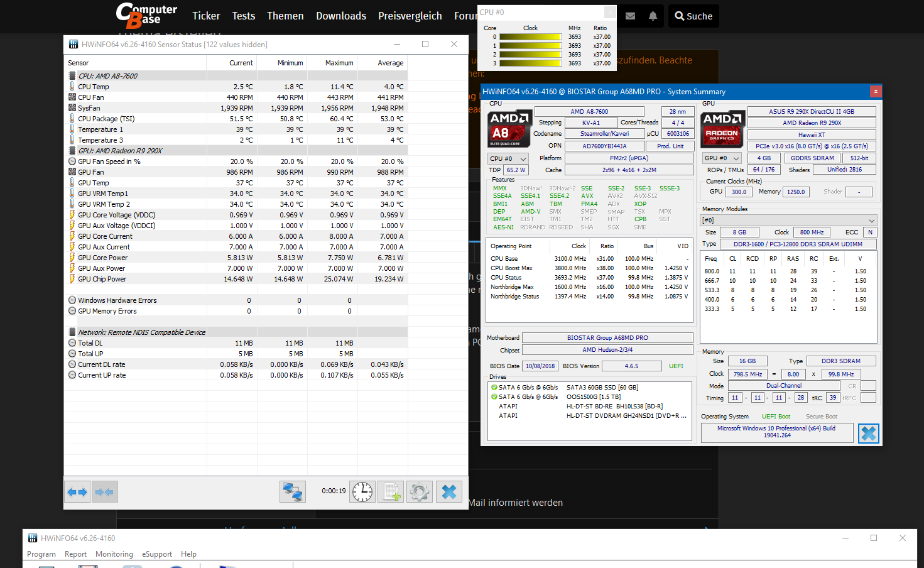Collapse the Network: Remote NDIS Compatible Device group
Viewport: 924px width, 568px height.
click(72, 332)
